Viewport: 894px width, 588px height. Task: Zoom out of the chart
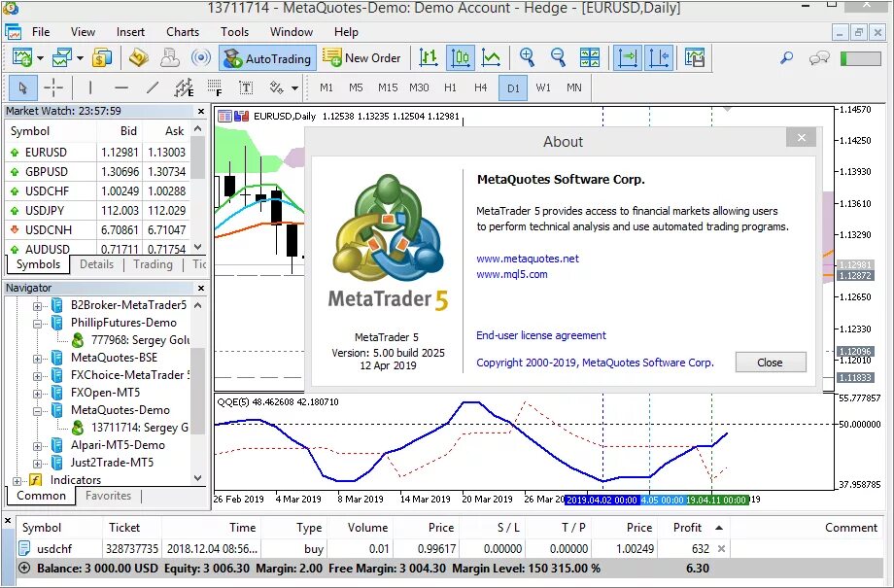(x=558, y=58)
